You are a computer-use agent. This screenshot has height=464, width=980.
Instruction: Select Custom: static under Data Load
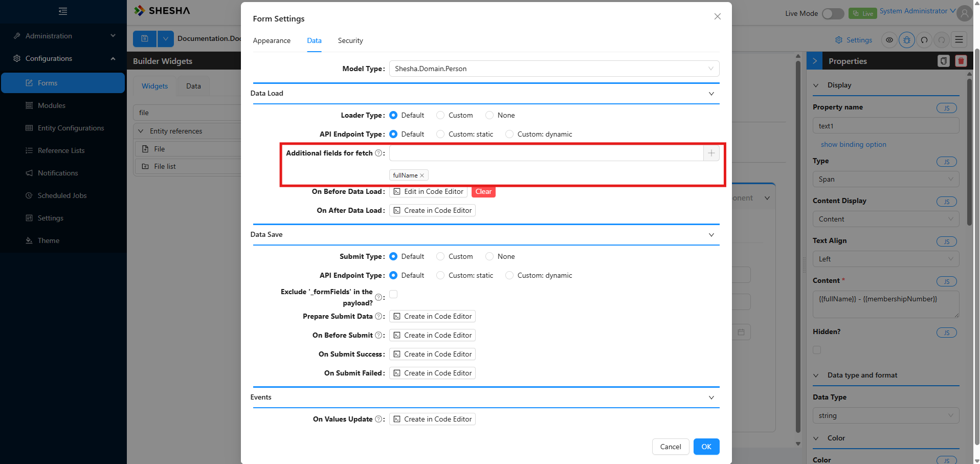440,134
